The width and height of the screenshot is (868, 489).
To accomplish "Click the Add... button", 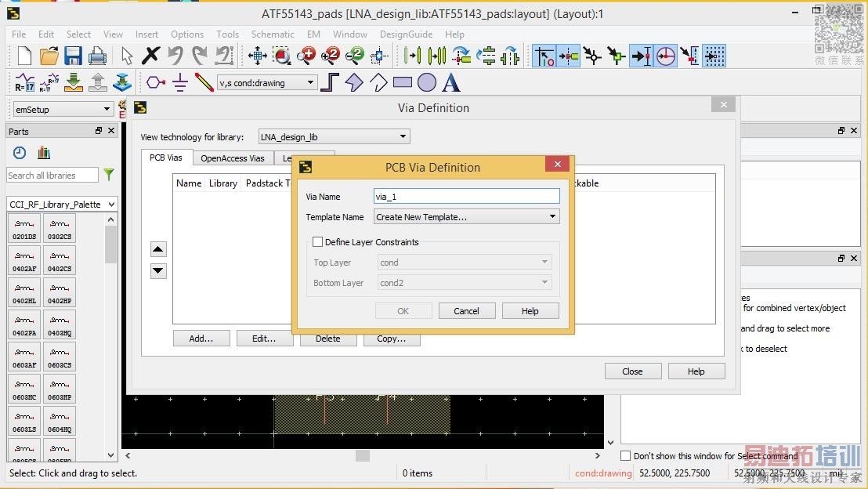I will tap(201, 339).
